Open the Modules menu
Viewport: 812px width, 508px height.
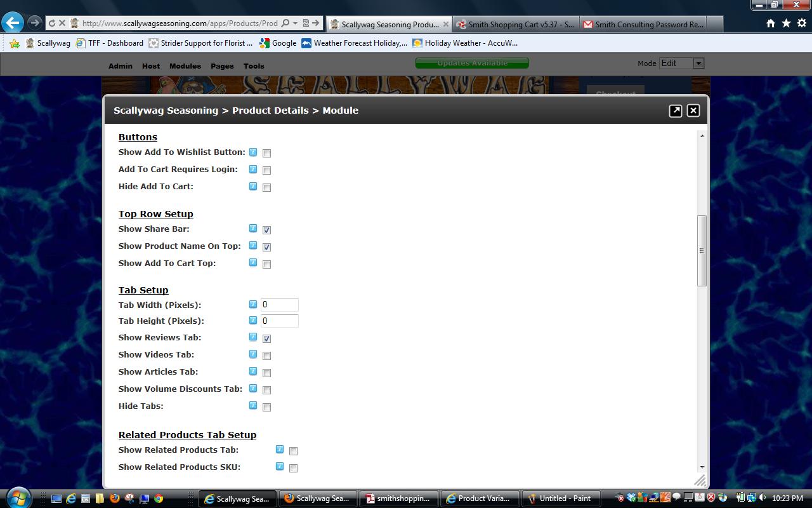pyautogui.click(x=185, y=66)
